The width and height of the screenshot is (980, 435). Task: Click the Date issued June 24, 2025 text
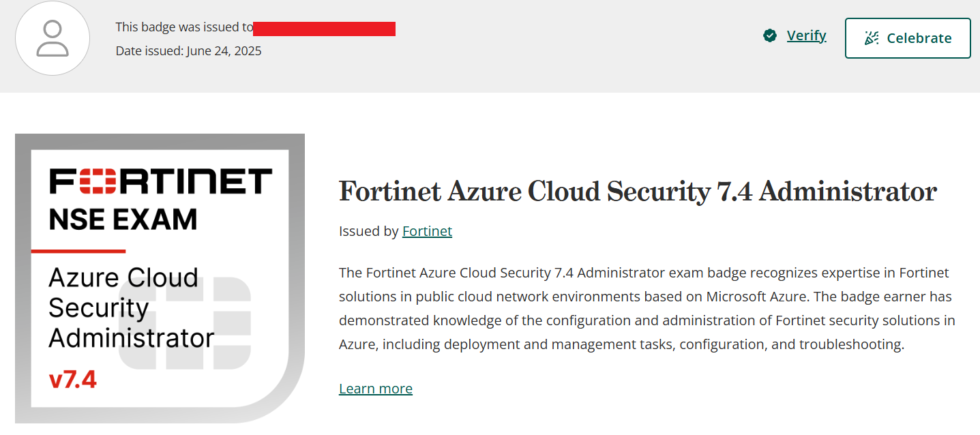point(188,51)
